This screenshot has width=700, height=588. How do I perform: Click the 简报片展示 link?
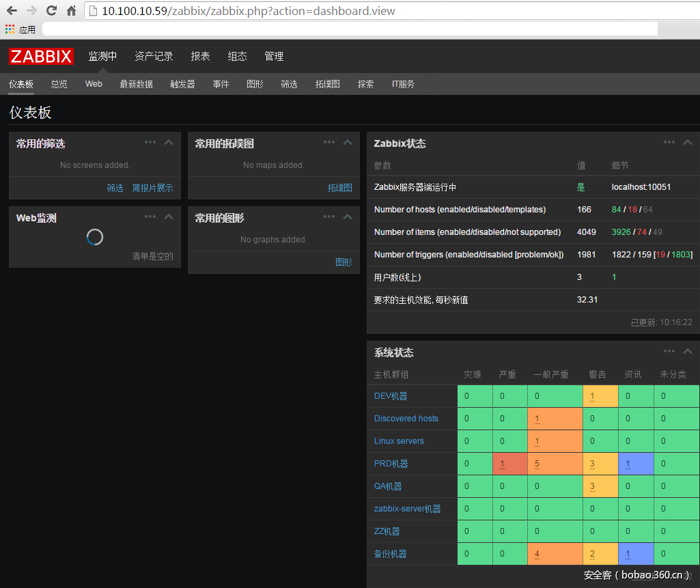152,188
